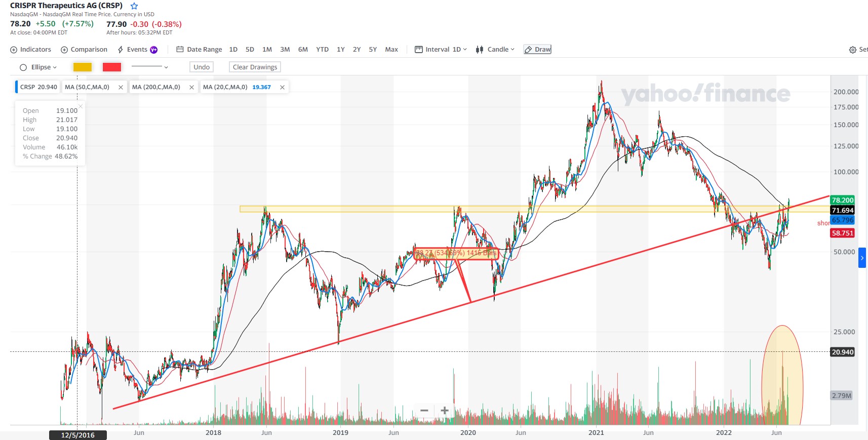Open the Date Range picker

pyautogui.click(x=199, y=50)
